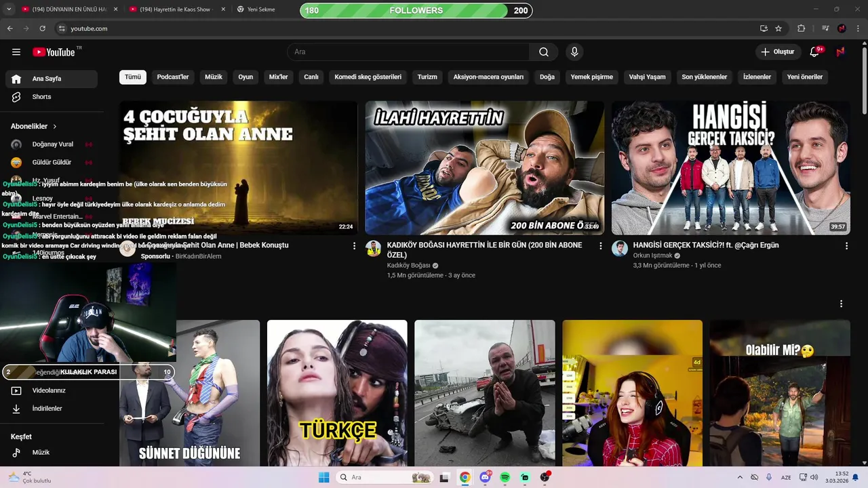Screen dimensions: 868x488
Task: Select the Vahşi Yaşam chip
Action: [647, 77]
